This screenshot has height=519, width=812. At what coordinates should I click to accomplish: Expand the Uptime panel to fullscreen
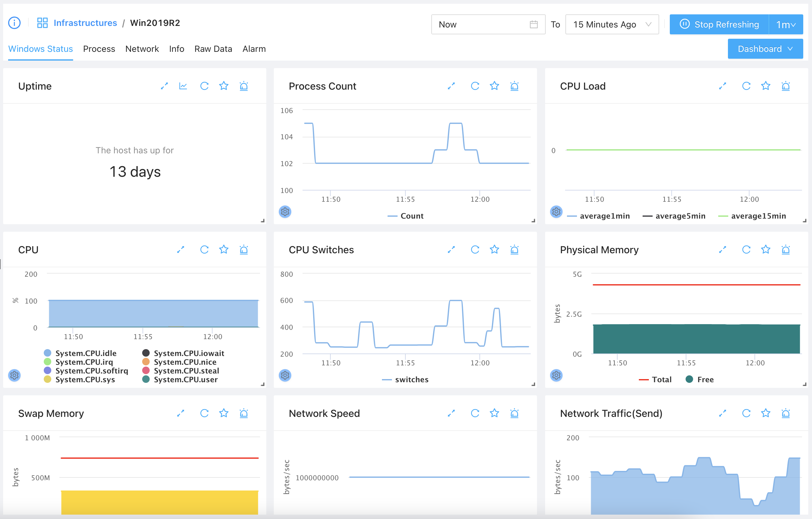click(164, 86)
